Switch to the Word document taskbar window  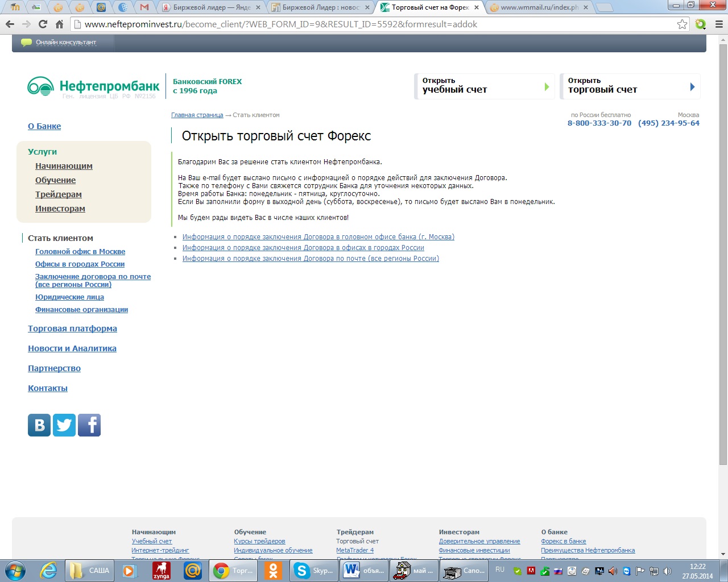click(364, 571)
